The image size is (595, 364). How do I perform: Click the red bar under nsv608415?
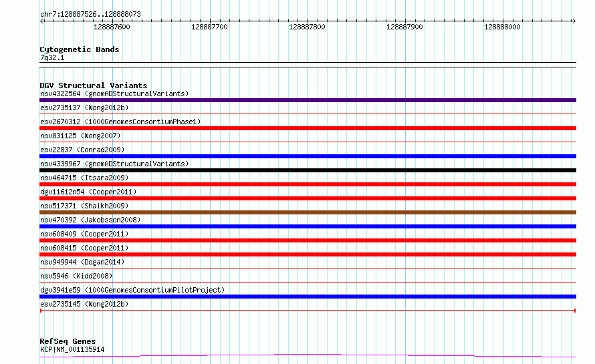(308, 254)
